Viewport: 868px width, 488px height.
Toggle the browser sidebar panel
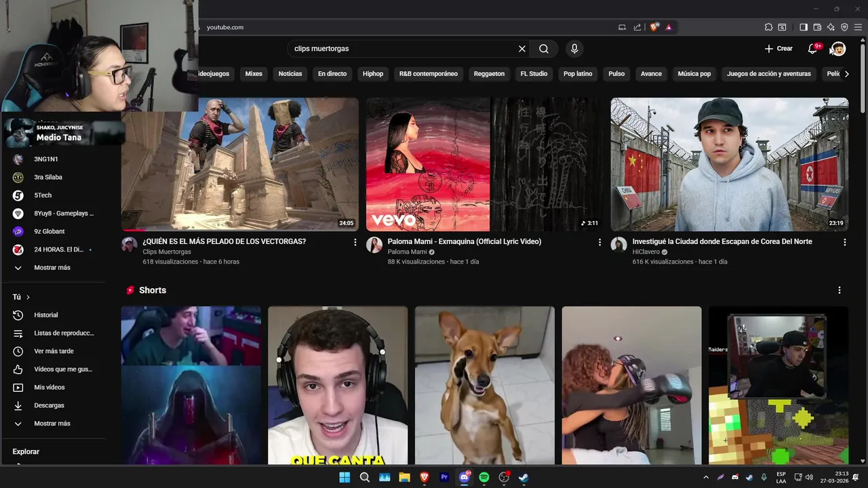803,27
